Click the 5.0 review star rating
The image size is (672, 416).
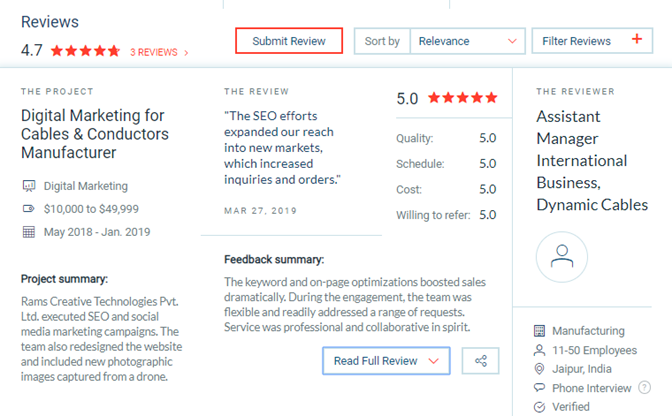[463, 98]
